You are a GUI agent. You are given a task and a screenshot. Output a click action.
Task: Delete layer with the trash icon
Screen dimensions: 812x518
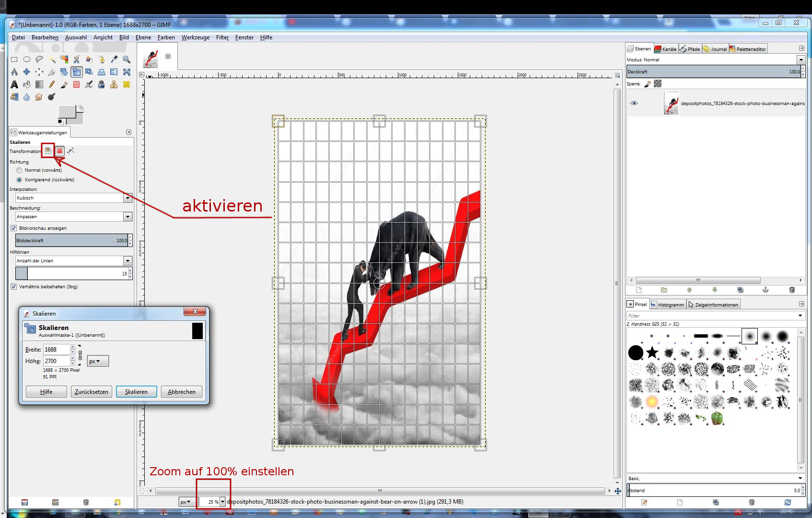pos(792,290)
